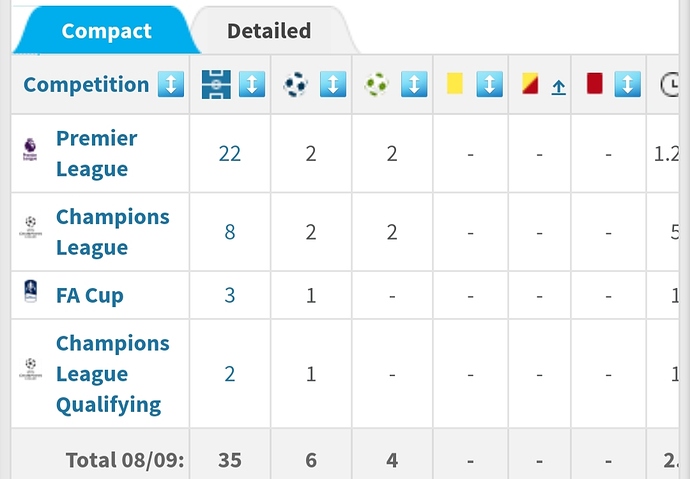Screen dimensions: 690x479
Task: Switch to the Detailed tab
Action: click(x=269, y=31)
